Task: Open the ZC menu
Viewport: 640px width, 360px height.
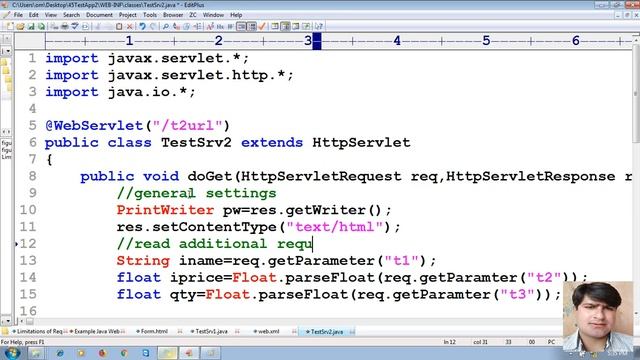Action: coord(193,15)
